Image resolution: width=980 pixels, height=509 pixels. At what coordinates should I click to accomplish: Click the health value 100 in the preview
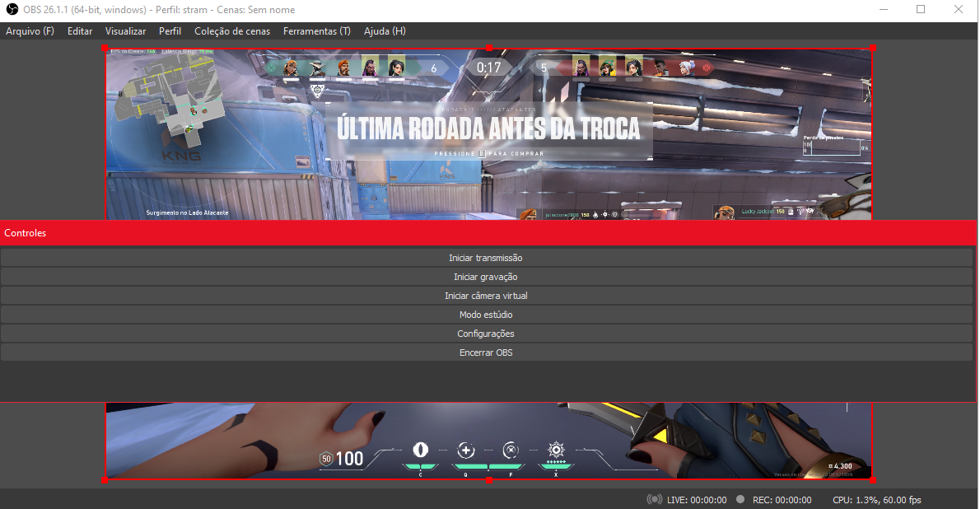(349, 459)
